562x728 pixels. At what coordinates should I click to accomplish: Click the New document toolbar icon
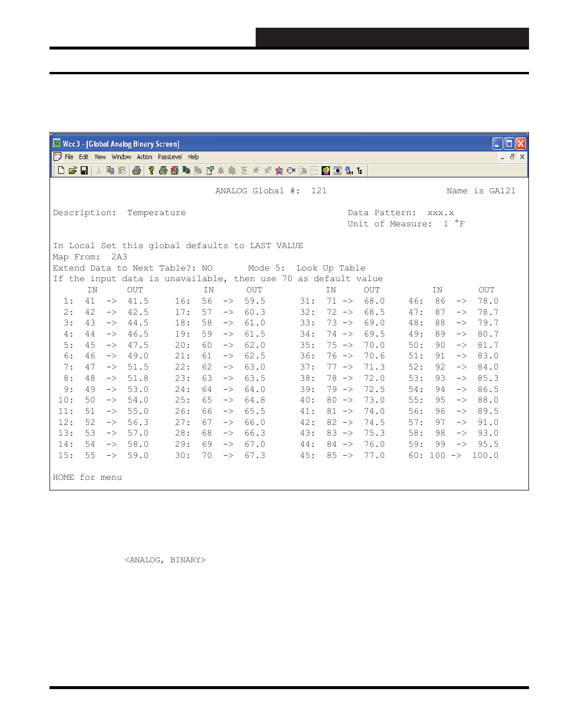(x=61, y=170)
